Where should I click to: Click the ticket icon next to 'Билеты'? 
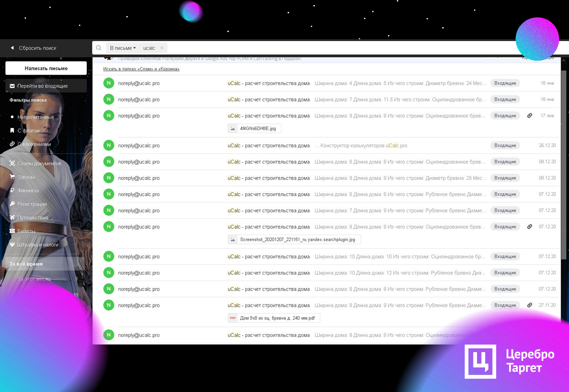coord(12,231)
